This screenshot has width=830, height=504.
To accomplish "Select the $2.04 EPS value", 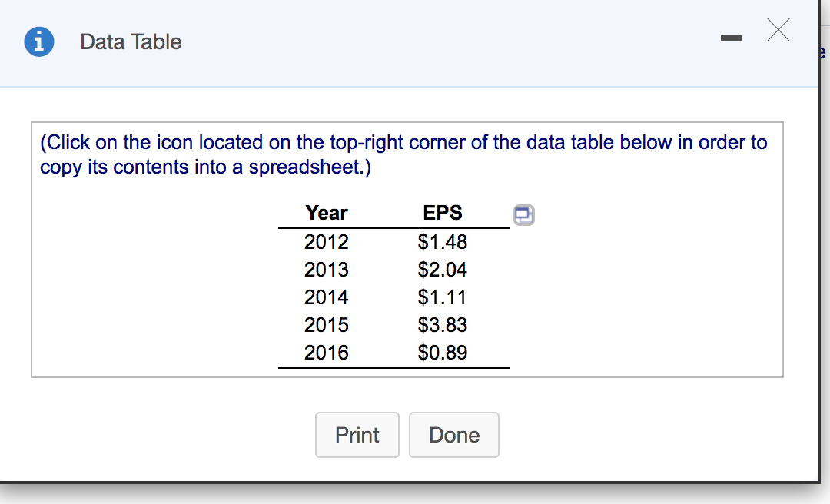I will (443, 270).
